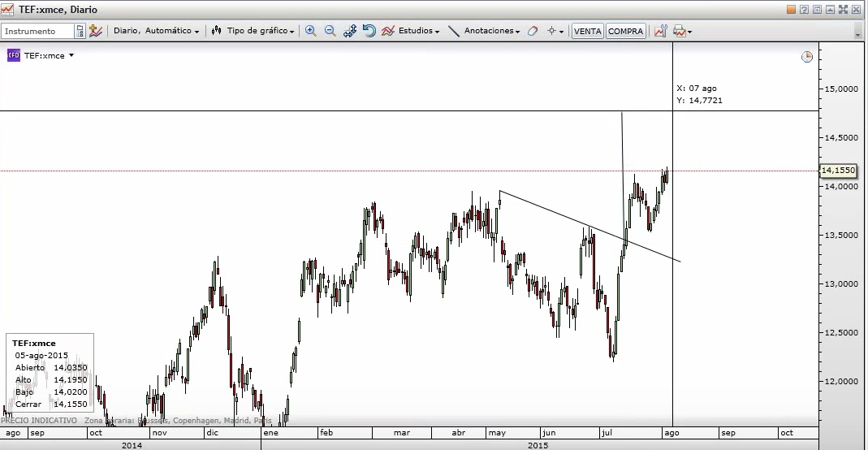The width and height of the screenshot is (868, 450).
Task: Open help question mark icon
Action: (x=805, y=10)
